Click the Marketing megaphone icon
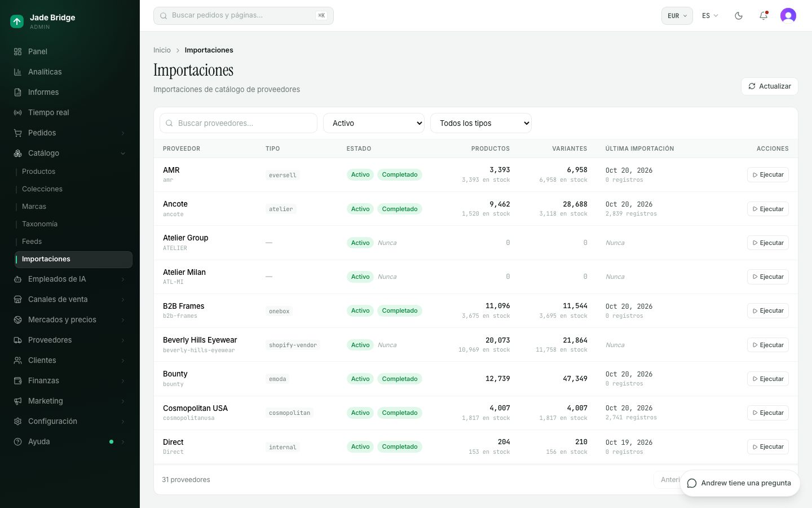This screenshot has width=812, height=508. coord(17,401)
